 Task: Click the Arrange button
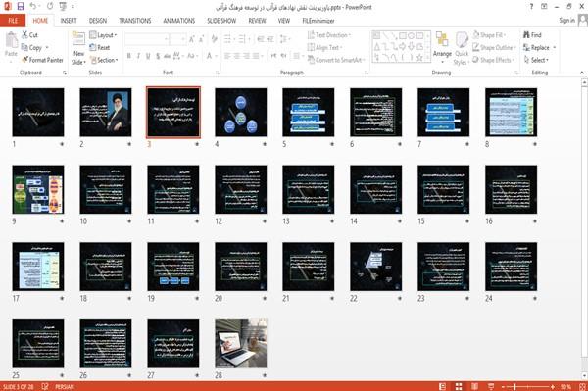click(x=443, y=47)
